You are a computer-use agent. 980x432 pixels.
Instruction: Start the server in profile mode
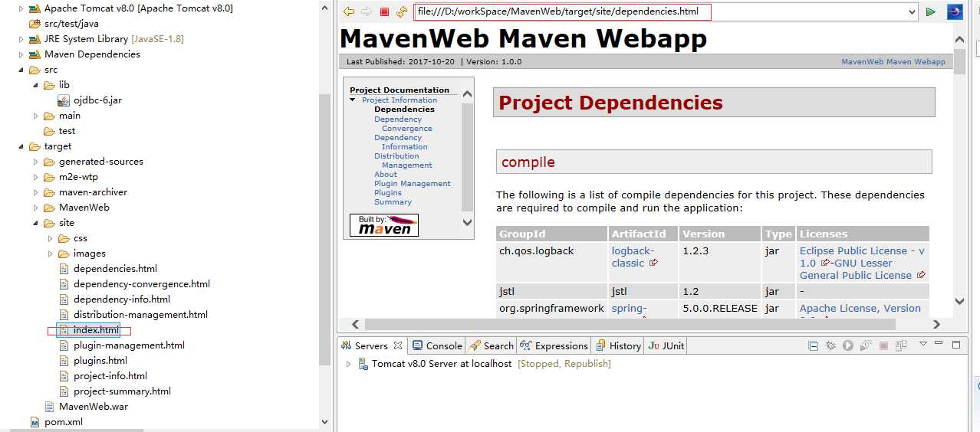pos(866,346)
